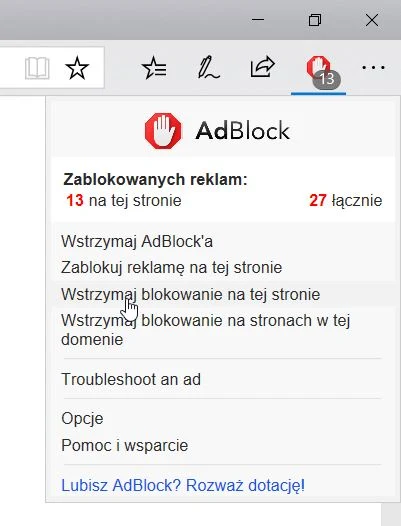Open the Favorites hub star-list icon
401x526 pixels.
(154, 68)
